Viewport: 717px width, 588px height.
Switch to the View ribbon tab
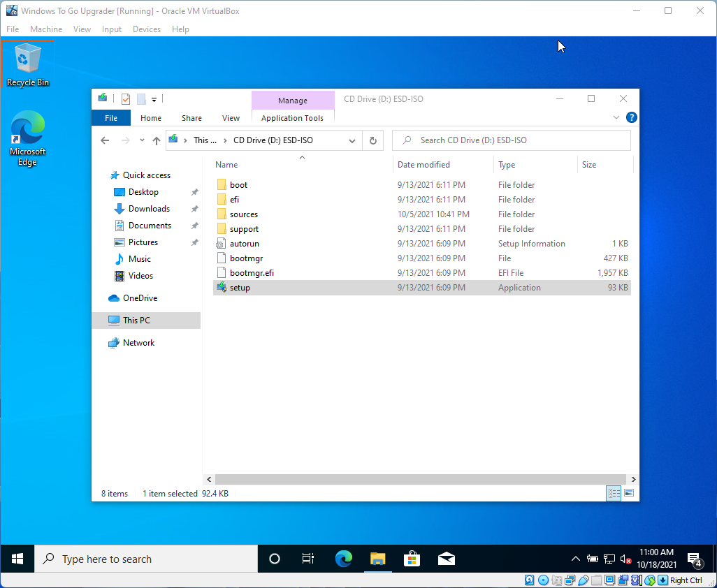click(231, 118)
